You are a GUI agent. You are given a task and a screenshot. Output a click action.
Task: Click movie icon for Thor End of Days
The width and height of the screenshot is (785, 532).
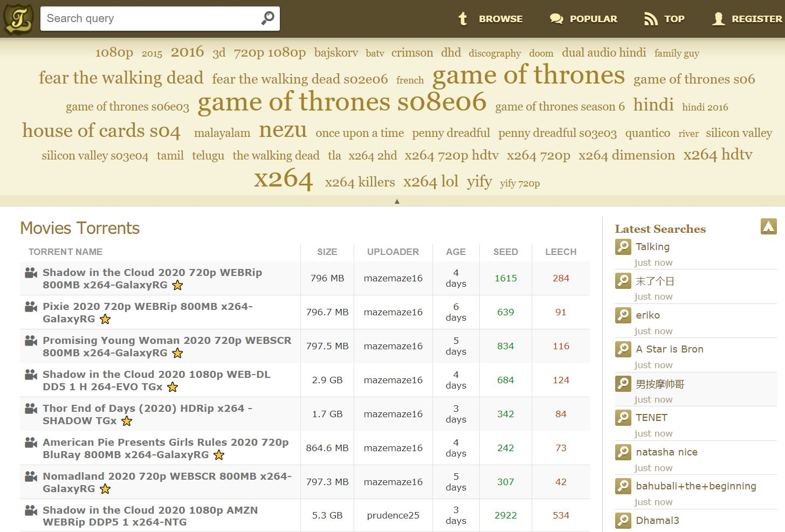point(31,409)
